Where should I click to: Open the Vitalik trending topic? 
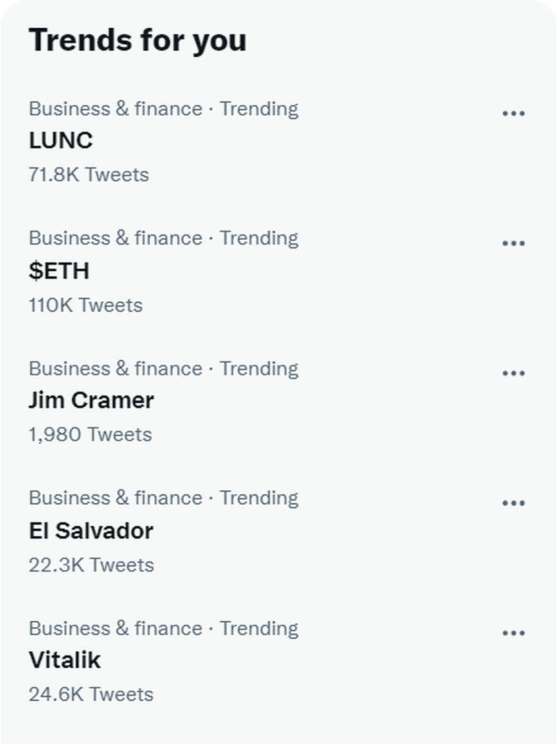point(65,660)
